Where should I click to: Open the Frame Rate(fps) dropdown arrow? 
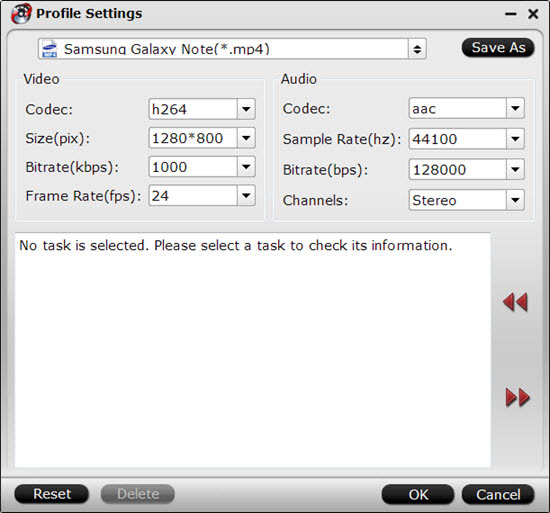246,195
